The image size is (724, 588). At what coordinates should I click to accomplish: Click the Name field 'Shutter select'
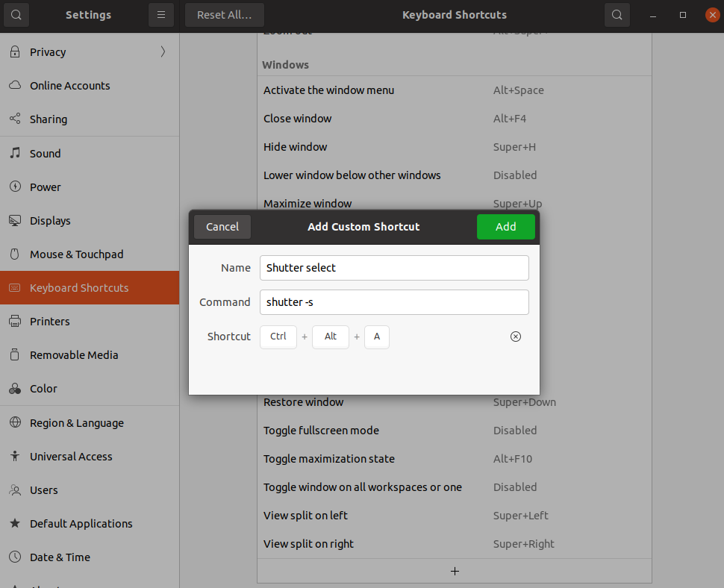pos(394,268)
